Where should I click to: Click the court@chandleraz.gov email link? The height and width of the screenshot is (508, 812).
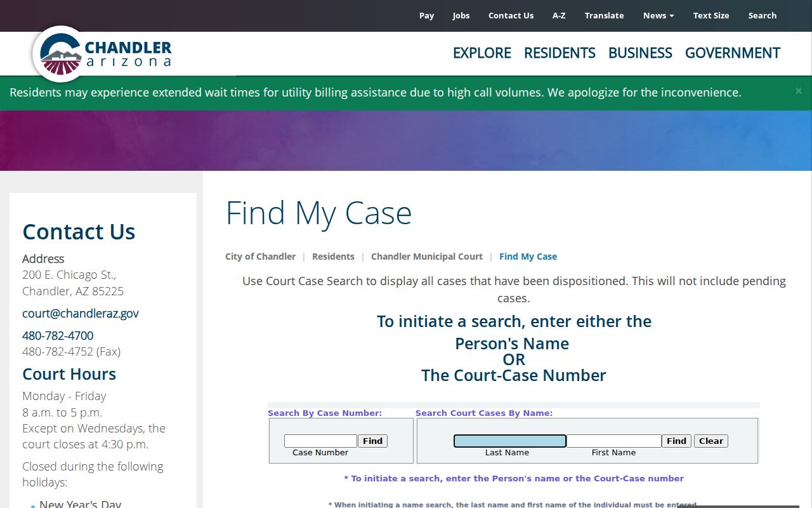[x=81, y=313]
